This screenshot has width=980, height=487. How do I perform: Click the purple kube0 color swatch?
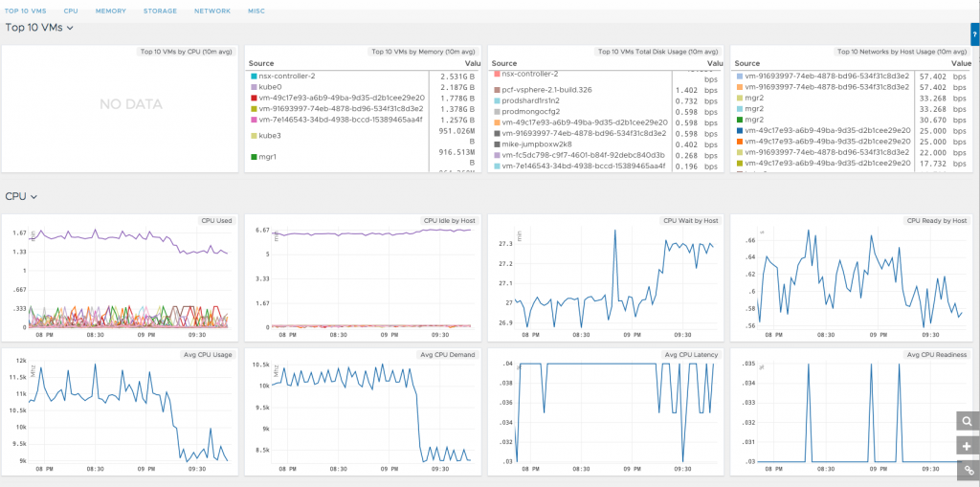tap(253, 86)
